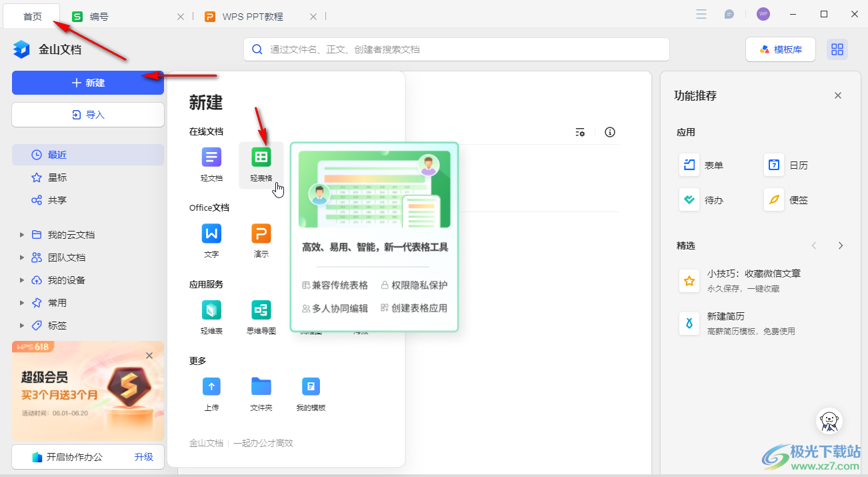This screenshot has width=868, height=477.
Task: Focus the document search field
Action: click(457, 49)
